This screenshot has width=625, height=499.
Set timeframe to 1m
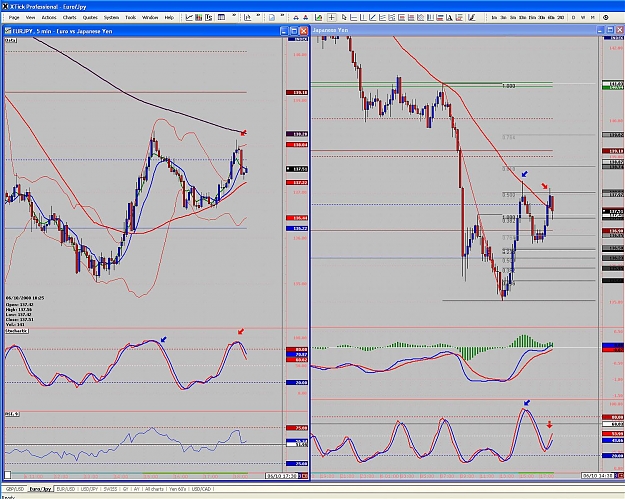pos(494,18)
